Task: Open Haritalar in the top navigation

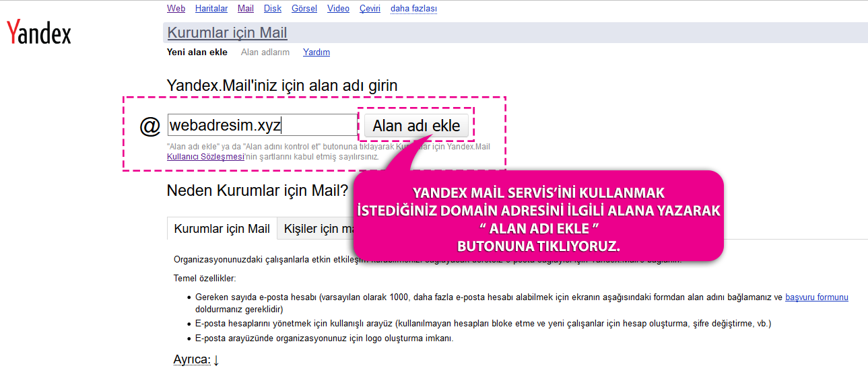Action: coord(211,9)
